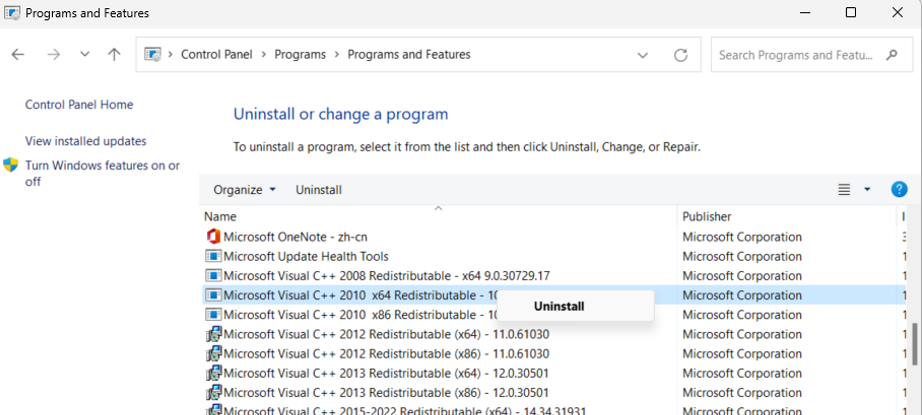Click the Microsoft OneNote Office icon
This screenshot has width=922, height=415.
pyautogui.click(x=213, y=237)
